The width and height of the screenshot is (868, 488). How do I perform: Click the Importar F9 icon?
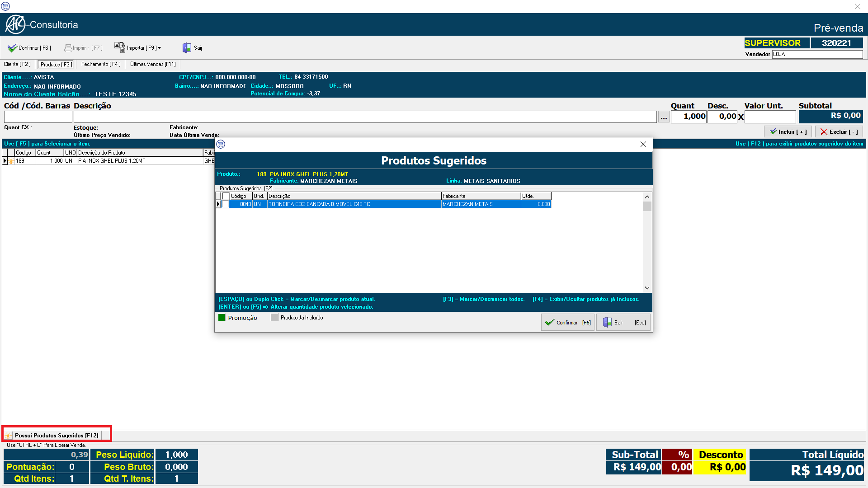point(120,47)
